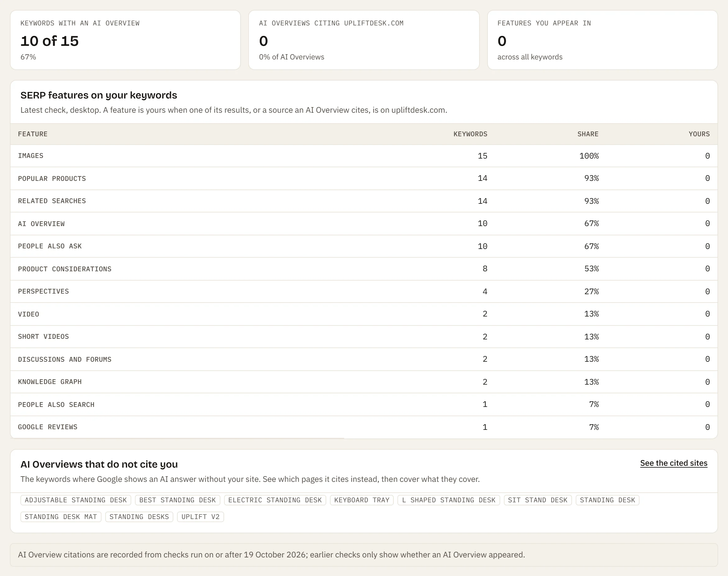Select the PEOPLE ALSO ASK row label
The height and width of the screenshot is (576, 728).
50,246
